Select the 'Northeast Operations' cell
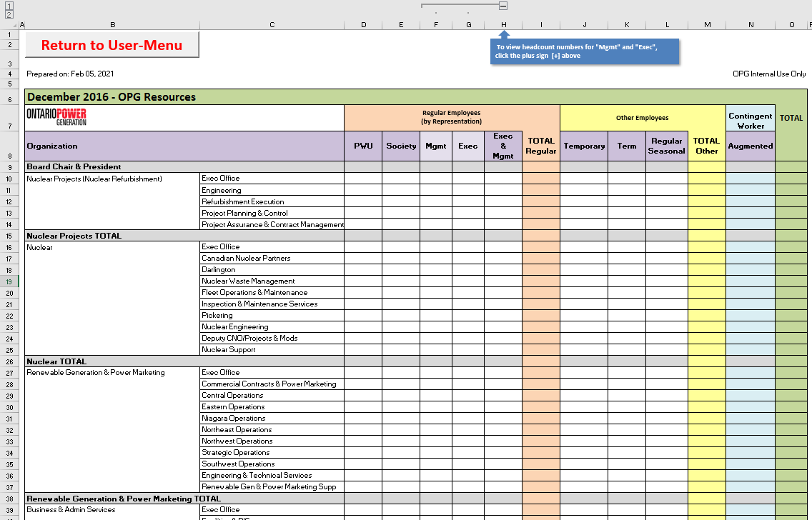The width and height of the screenshot is (812, 520). [272, 429]
